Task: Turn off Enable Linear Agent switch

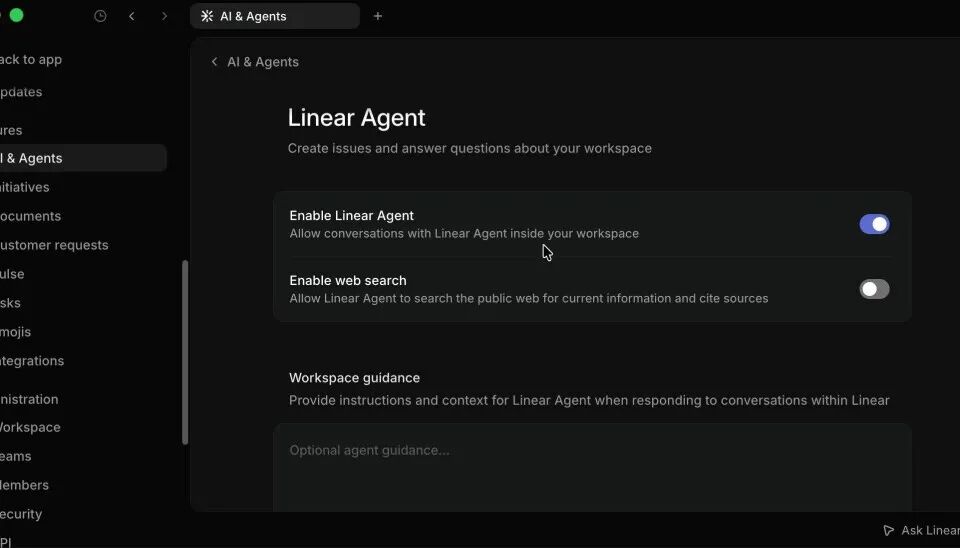Action: click(x=874, y=224)
